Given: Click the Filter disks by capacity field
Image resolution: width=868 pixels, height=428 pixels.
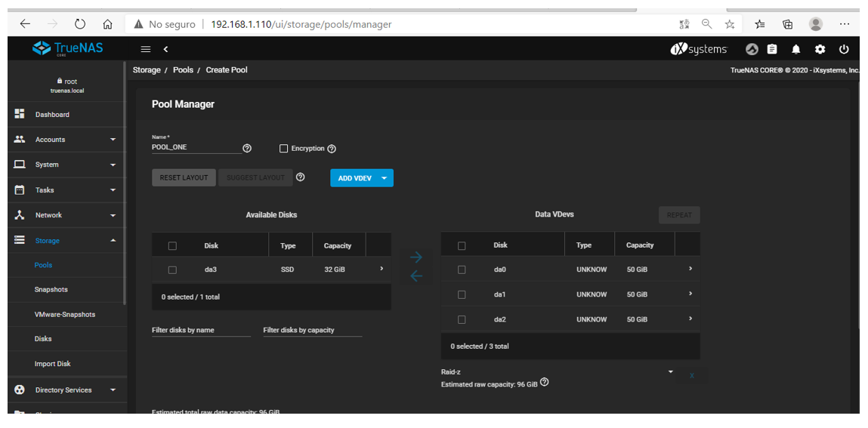Looking at the screenshot, I should pyautogui.click(x=313, y=330).
